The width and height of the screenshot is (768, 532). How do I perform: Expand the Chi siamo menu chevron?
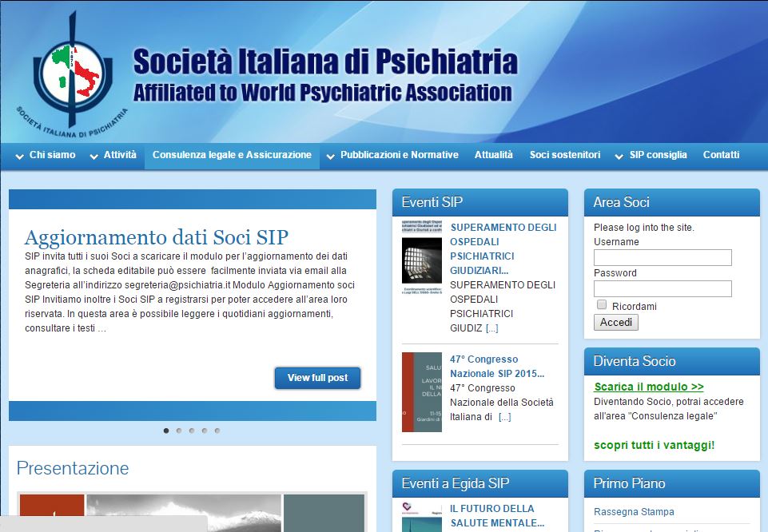coord(20,157)
